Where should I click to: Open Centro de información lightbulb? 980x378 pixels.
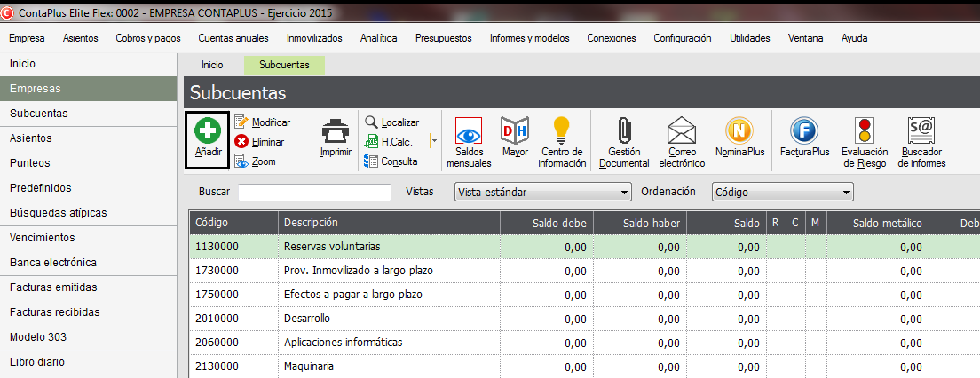tap(563, 130)
